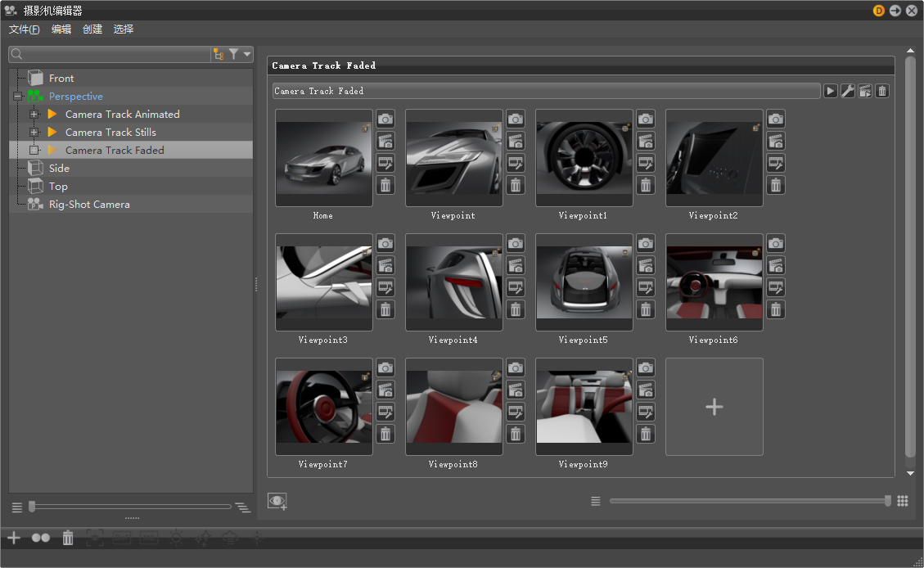Click the add viewpoint eye icon
Image resolution: width=924 pixels, height=568 pixels.
pyautogui.click(x=277, y=501)
